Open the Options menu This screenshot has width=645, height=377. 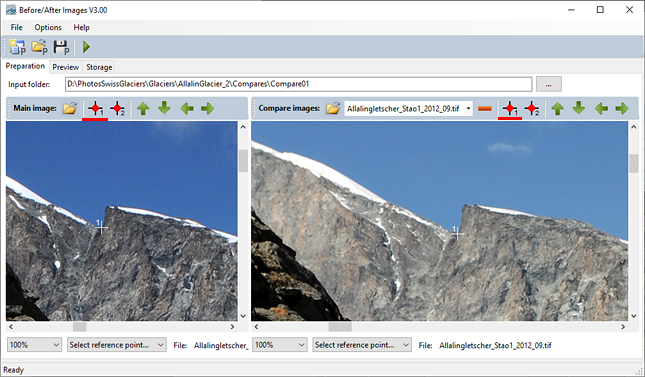[x=48, y=28]
